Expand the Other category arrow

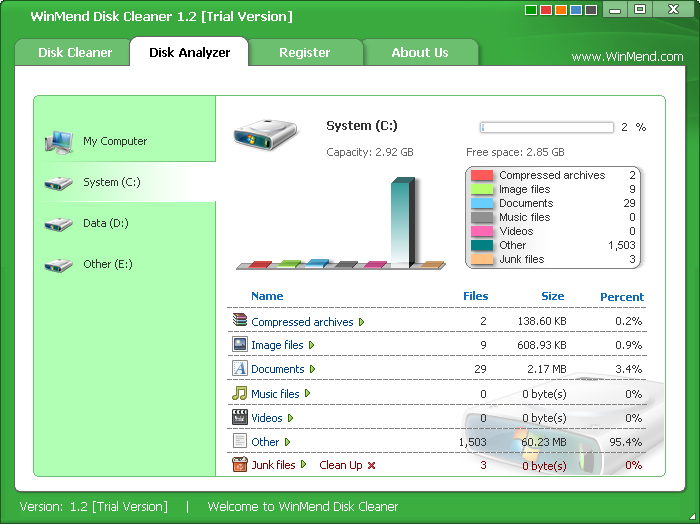tap(288, 442)
